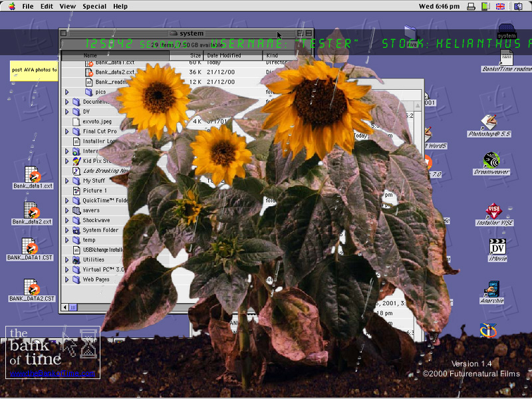Click the Kid Pix Studio folder icon

point(76,161)
